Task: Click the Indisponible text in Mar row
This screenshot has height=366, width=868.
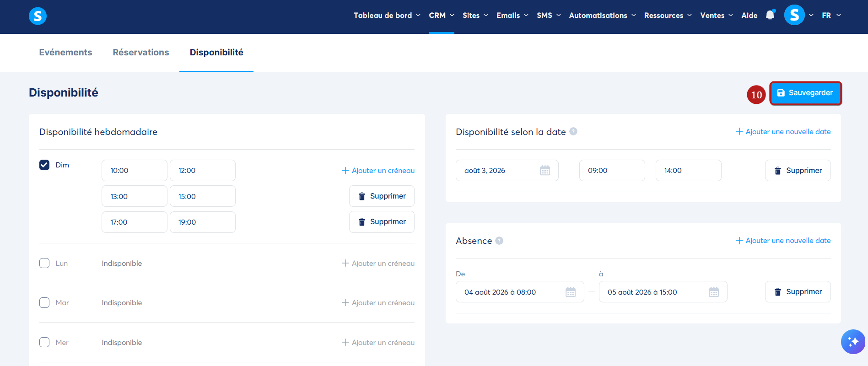Action: pos(122,303)
